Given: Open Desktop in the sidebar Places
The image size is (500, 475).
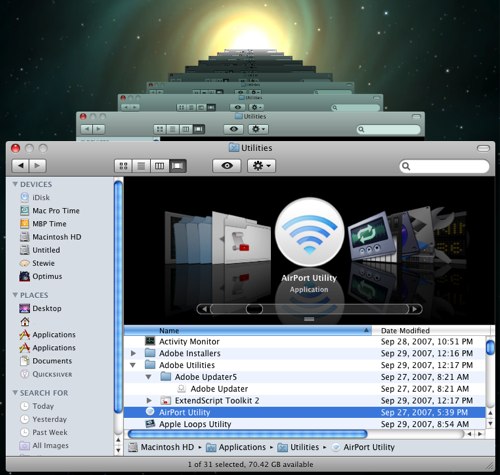Looking at the screenshot, I should pos(41,308).
